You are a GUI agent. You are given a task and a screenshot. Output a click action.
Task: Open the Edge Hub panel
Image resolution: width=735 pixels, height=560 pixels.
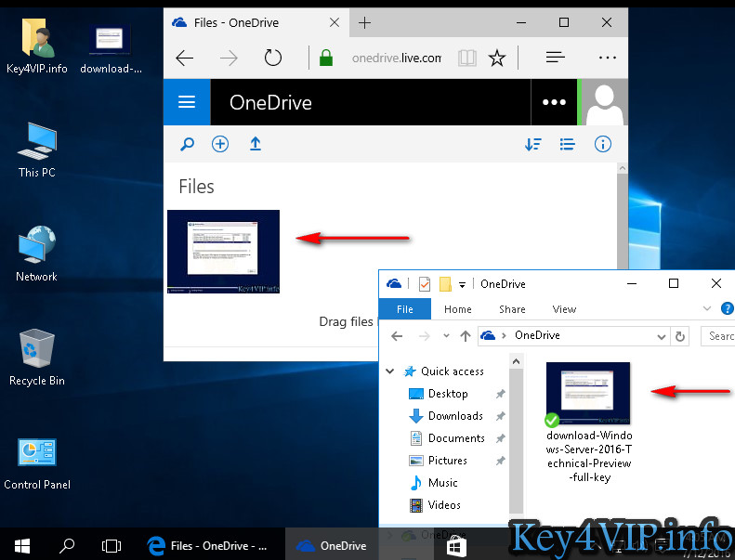click(x=555, y=58)
